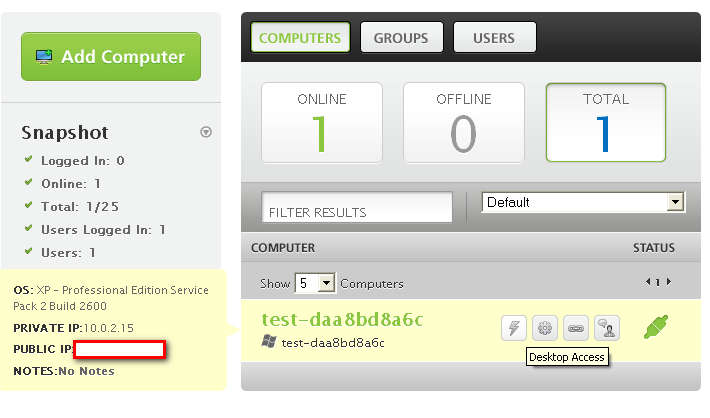710x418 pixels.
Task: Sort by the COMPUTER column header
Action: point(283,248)
